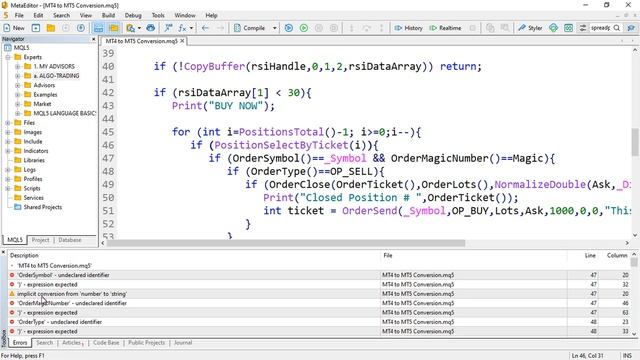The image size is (640, 360).
Task: Close the MT4 to MT5 Conversion.mq5 tab
Action: (182, 41)
